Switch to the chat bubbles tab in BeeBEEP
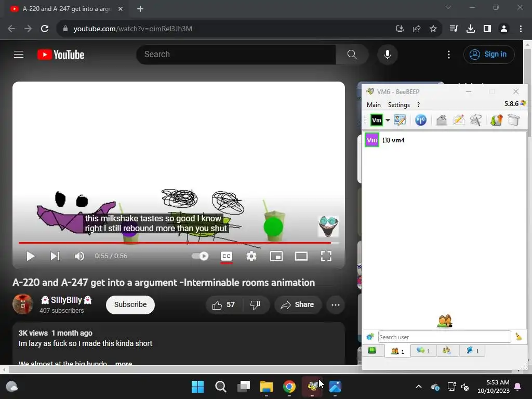 point(423,351)
